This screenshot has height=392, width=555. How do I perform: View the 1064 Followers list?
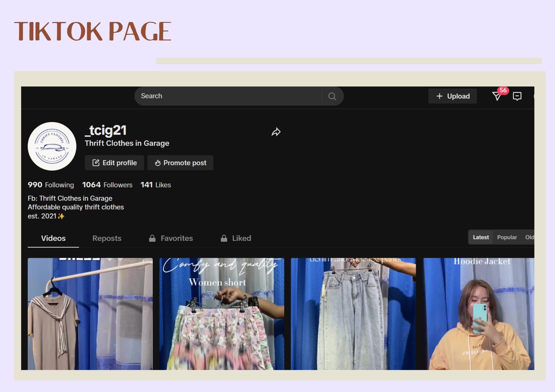107,185
